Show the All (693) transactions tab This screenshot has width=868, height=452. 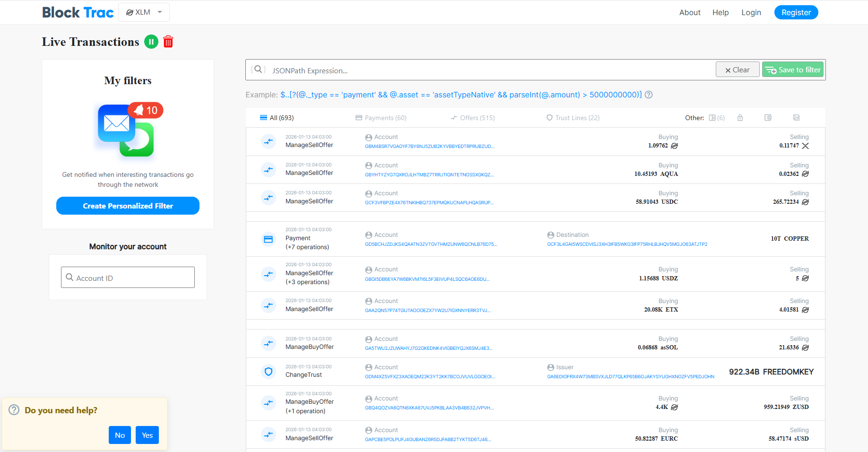coord(277,118)
